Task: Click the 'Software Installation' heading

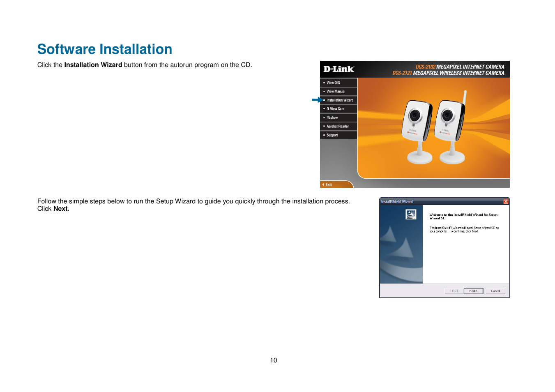Action: click(105, 49)
